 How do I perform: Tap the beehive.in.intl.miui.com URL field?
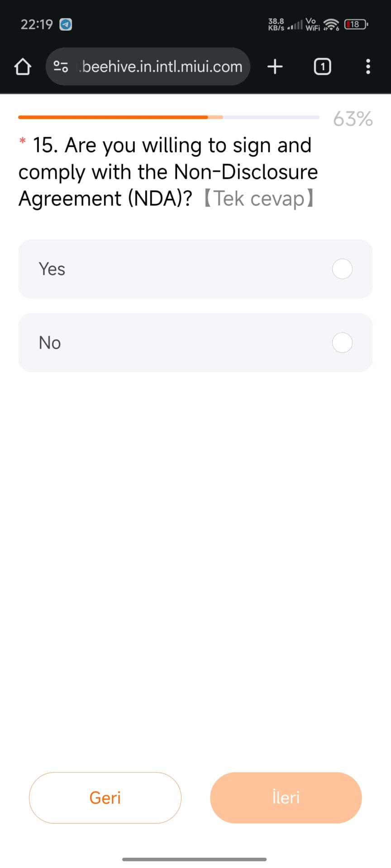point(162,67)
